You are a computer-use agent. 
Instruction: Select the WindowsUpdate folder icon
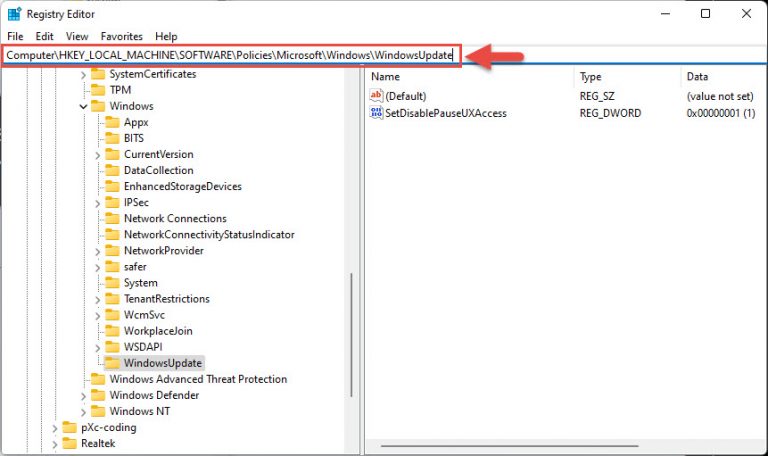coord(113,363)
